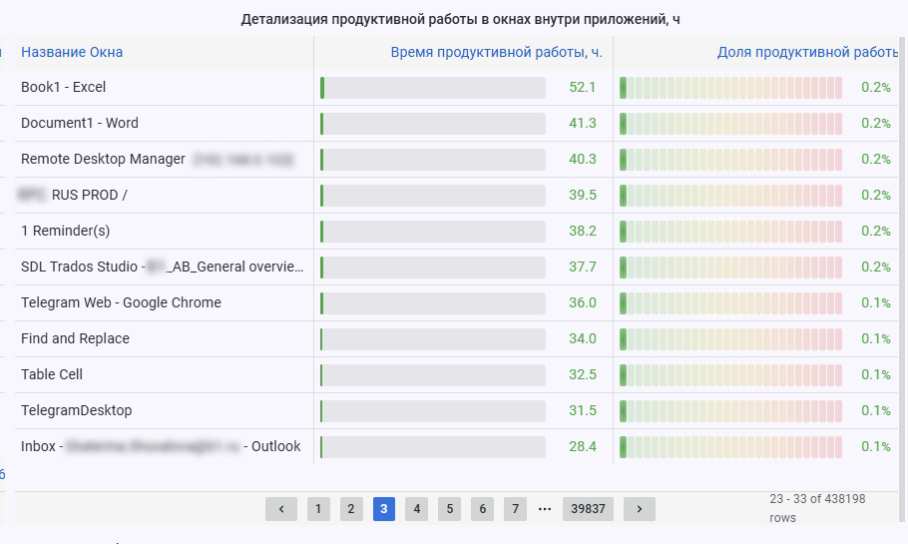This screenshot has width=908, height=544.
Task: Select the Book1 - Excel row
Action: 63,87
